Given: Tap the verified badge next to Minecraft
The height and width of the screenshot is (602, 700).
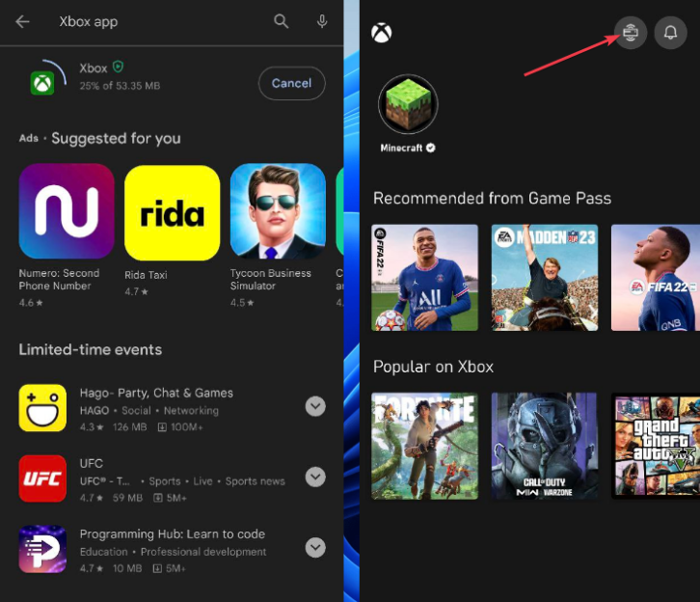Looking at the screenshot, I should [x=430, y=148].
